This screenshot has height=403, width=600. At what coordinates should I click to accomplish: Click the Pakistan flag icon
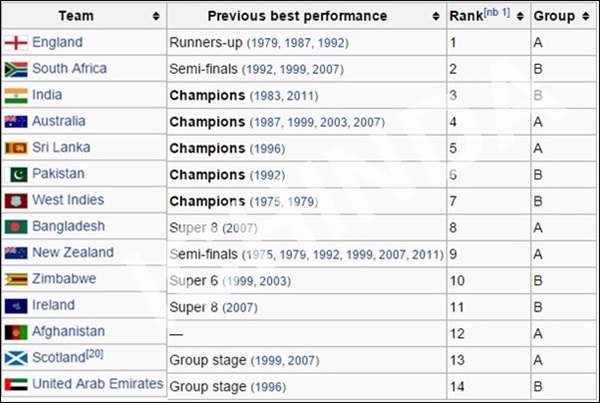coord(16,175)
